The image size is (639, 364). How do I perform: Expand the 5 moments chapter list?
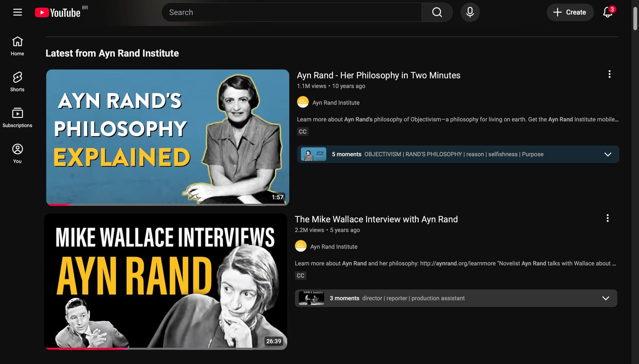coord(608,154)
